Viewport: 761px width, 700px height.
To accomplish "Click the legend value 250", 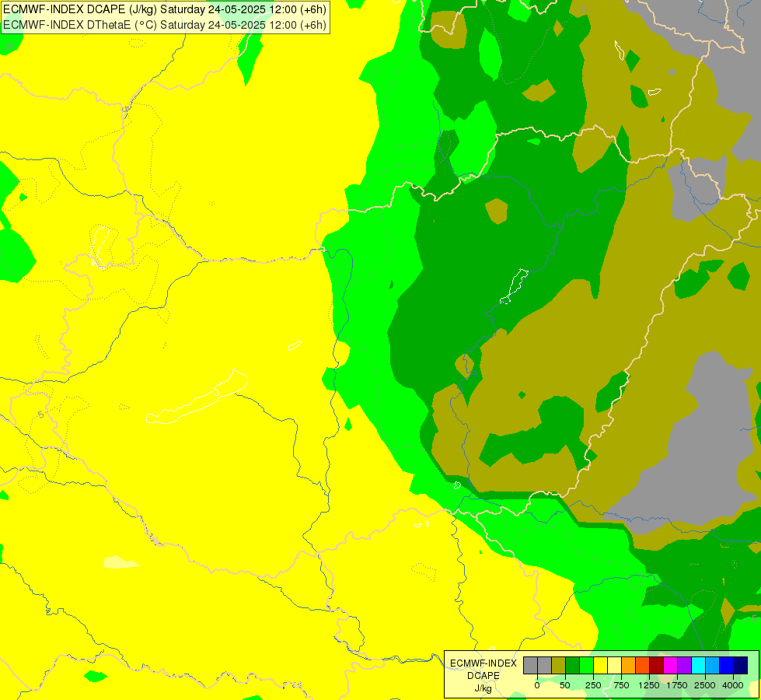I will click(593, 685).
